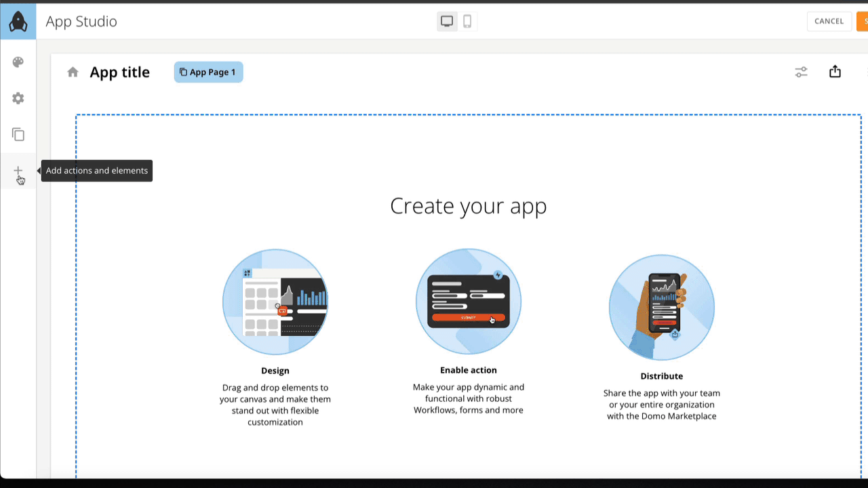Select the App Page 1 tab
The height and width of the screenshot is (488, 868).
tap(208, 72)
